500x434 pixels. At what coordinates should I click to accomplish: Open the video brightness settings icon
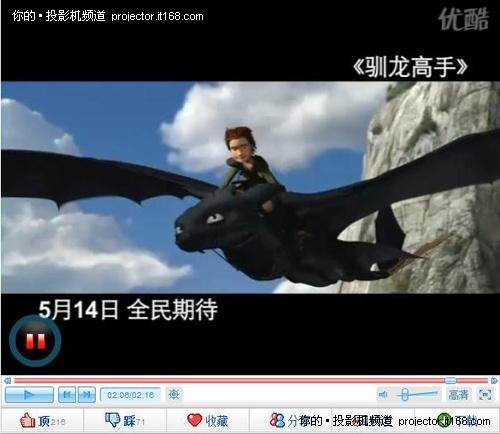coord(174,395)
